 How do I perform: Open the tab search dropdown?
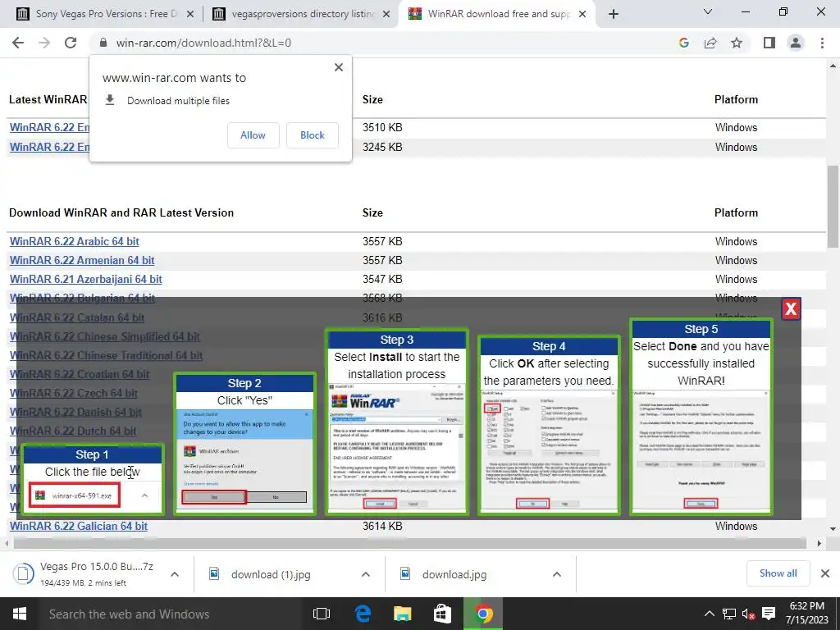tap(708, 11)
